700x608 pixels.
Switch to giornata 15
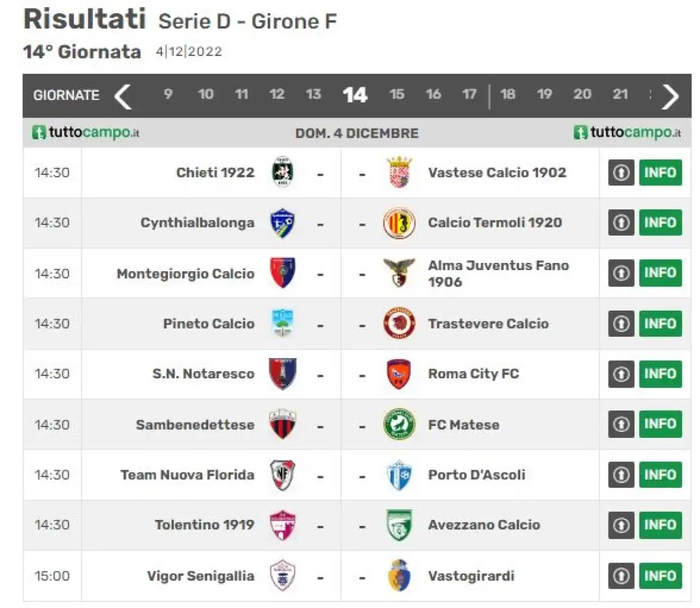pyautogui.click(x=397, y=95)
